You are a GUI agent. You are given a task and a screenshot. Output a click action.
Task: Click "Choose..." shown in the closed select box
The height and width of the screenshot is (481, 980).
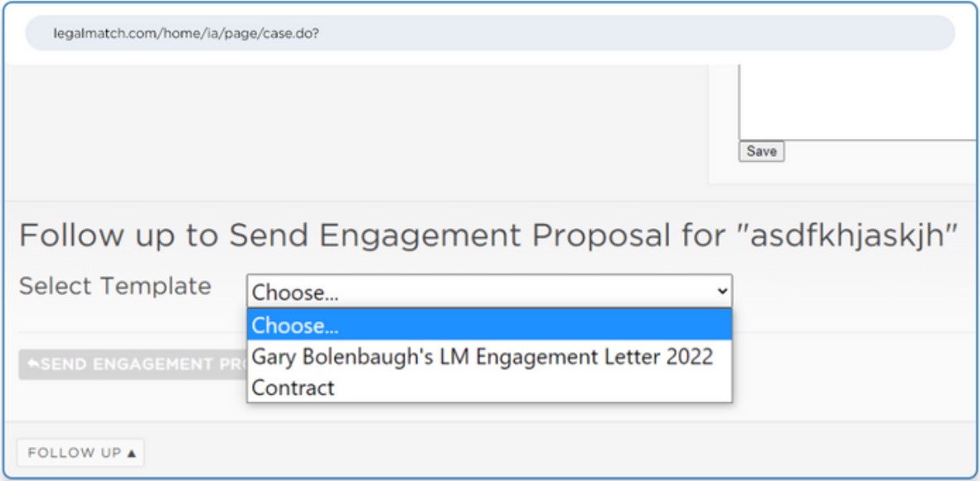point(295,292)
